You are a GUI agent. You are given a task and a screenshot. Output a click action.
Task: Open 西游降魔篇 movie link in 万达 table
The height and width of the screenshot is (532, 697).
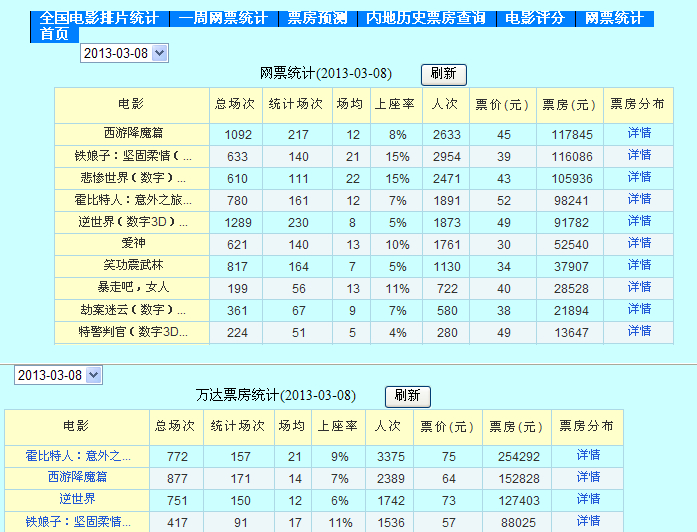(x=77, y=477)
